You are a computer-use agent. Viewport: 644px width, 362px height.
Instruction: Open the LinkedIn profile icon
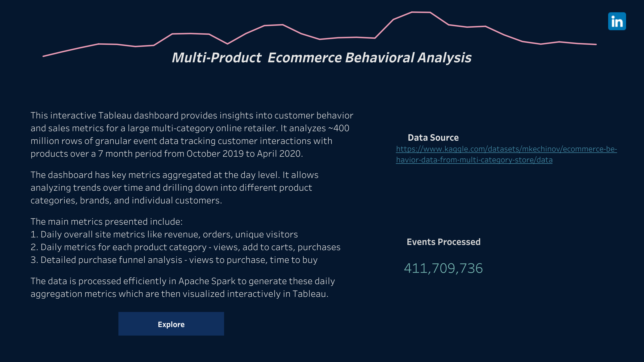(x=617, y=21)
